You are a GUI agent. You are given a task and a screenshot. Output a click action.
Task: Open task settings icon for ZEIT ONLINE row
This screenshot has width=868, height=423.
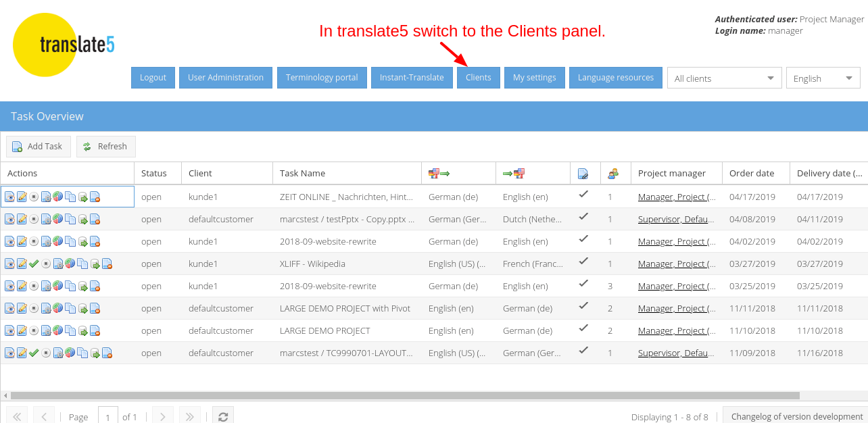[x=46, y=197]
